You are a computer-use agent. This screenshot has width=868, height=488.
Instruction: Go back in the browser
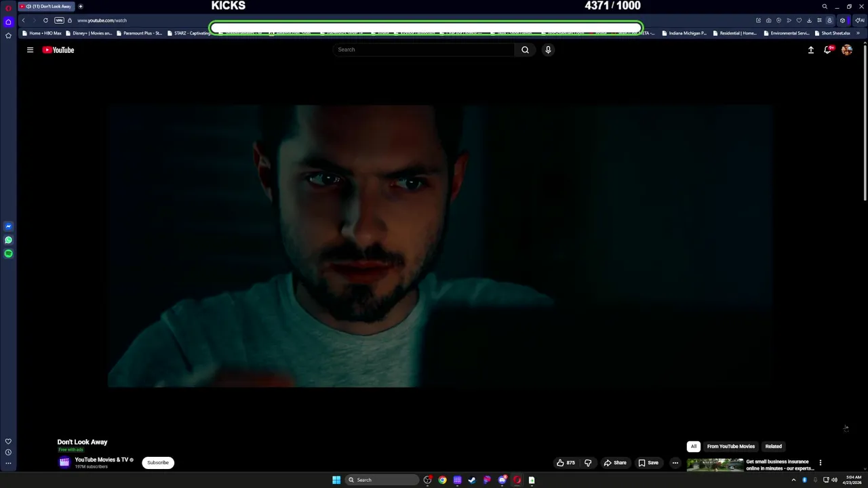(23, 20)
